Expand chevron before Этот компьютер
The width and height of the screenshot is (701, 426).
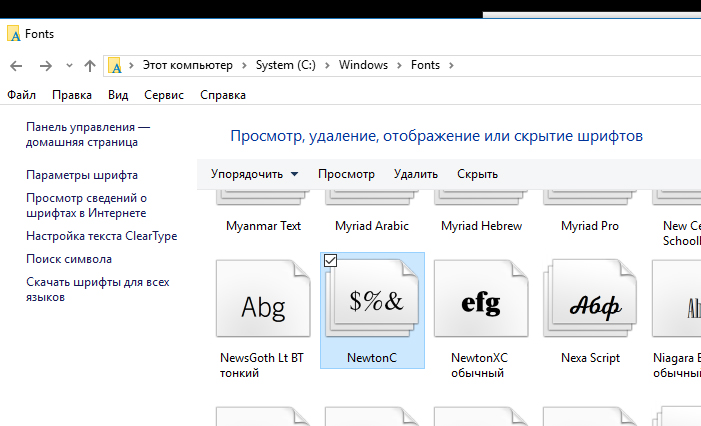coord(131,65)
